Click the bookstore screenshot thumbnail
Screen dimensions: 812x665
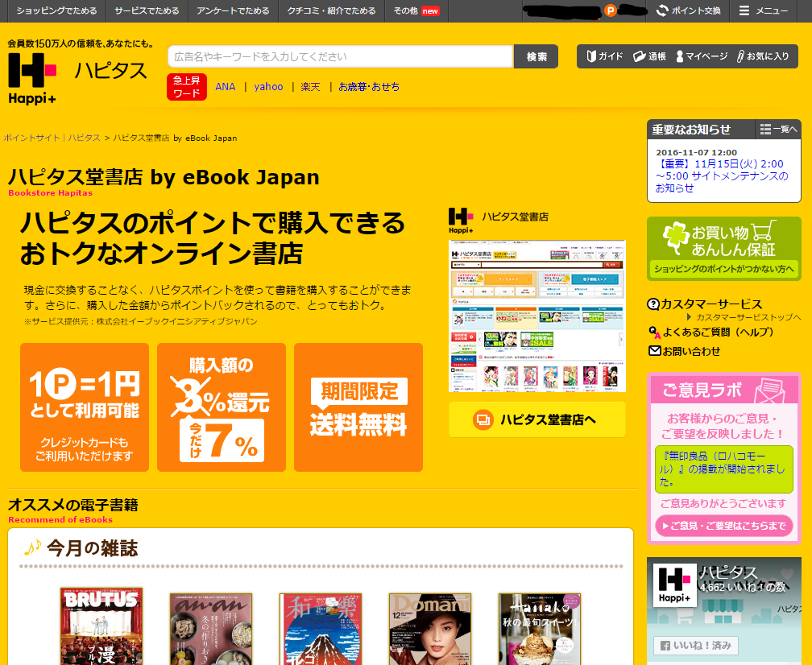pyautogui.click(x=537, y=316)
